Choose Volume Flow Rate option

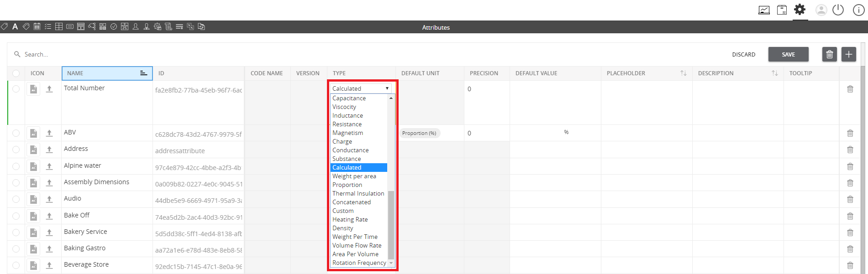point(359,245)
